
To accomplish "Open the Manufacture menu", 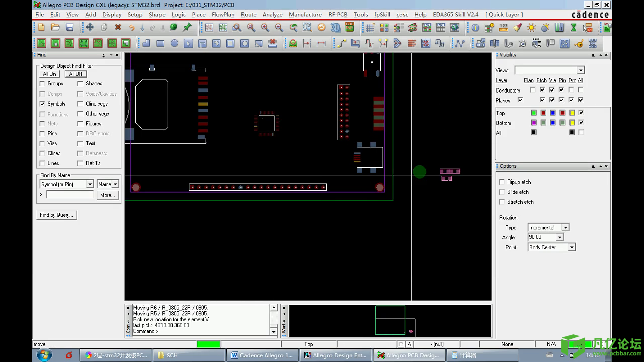I will pos(305,14).
